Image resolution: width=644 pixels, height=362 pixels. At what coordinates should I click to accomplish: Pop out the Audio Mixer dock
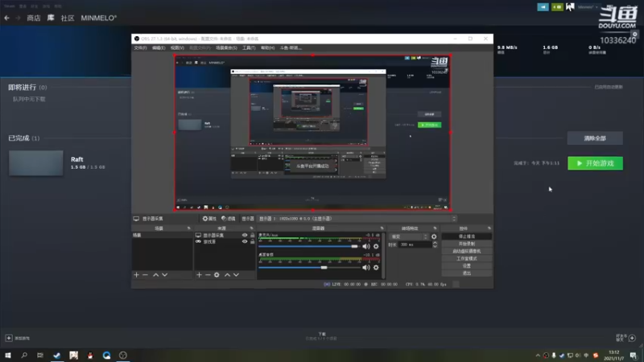pyautogui.click(x=382, y=228)
